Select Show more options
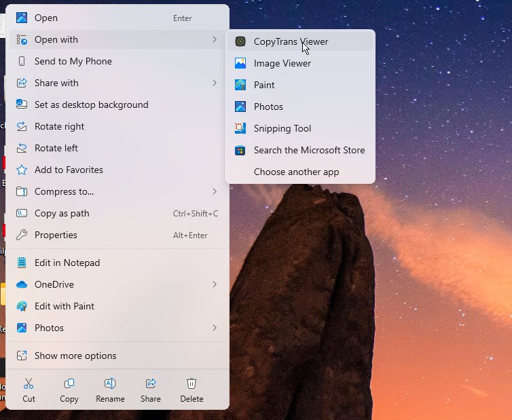 pyautogui.click(x=117, y=356)
